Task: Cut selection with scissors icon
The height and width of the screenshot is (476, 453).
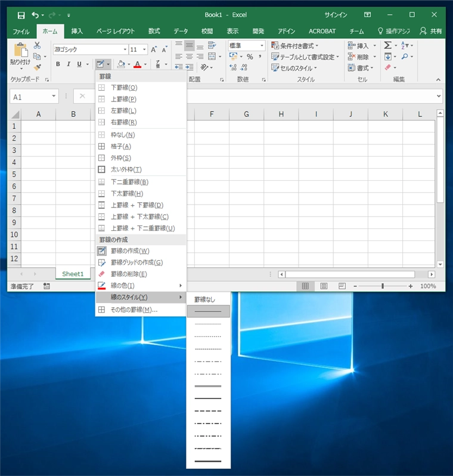Action: (37, 45)
